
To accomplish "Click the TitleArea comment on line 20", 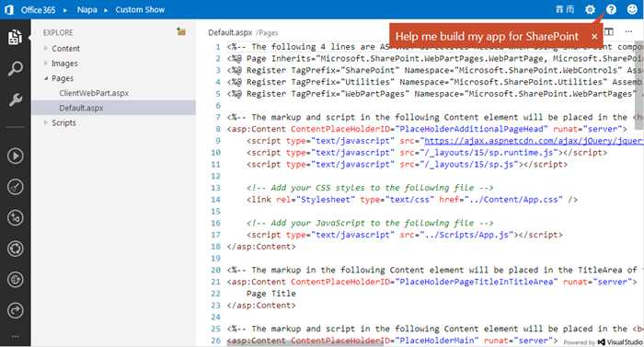I will 434,270.
